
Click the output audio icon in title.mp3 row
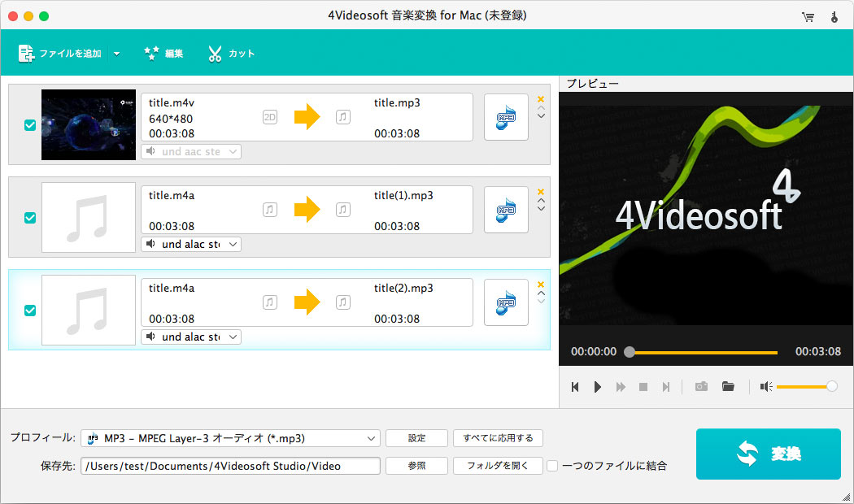tap(343, 117)
